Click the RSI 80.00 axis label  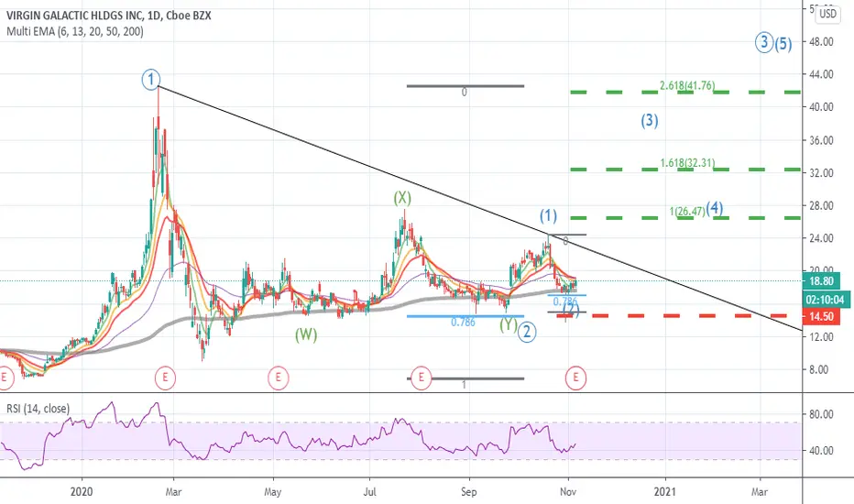(821, 414)
